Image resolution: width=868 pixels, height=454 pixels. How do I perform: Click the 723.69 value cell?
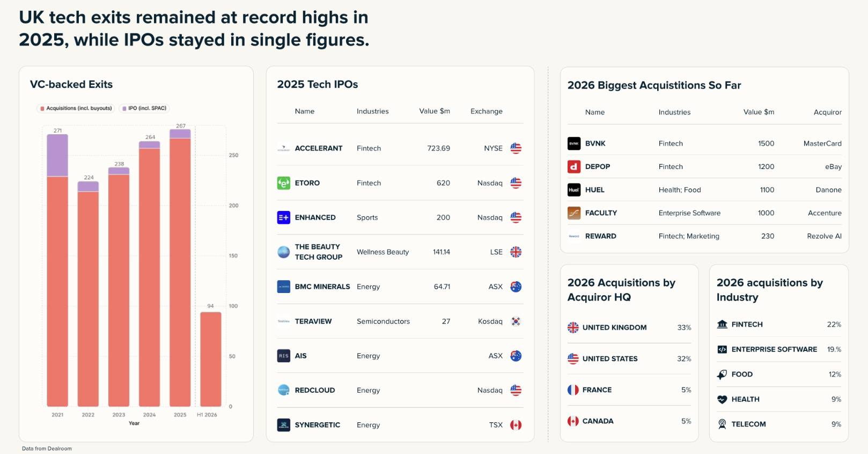(439, 148)
